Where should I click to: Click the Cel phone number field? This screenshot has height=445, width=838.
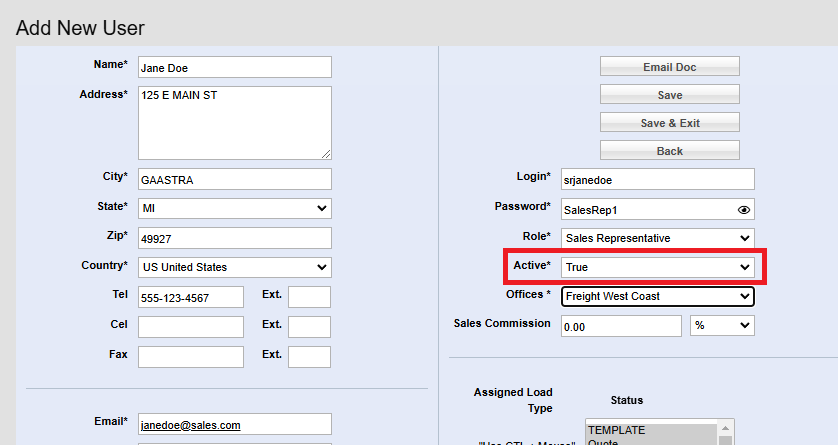click(190, 327)
